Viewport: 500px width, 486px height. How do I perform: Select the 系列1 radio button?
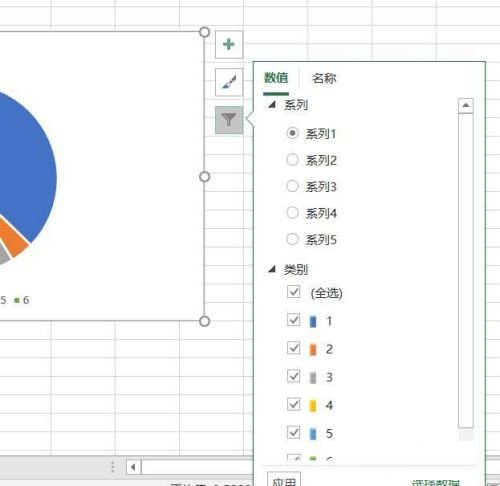coord(292,133)
